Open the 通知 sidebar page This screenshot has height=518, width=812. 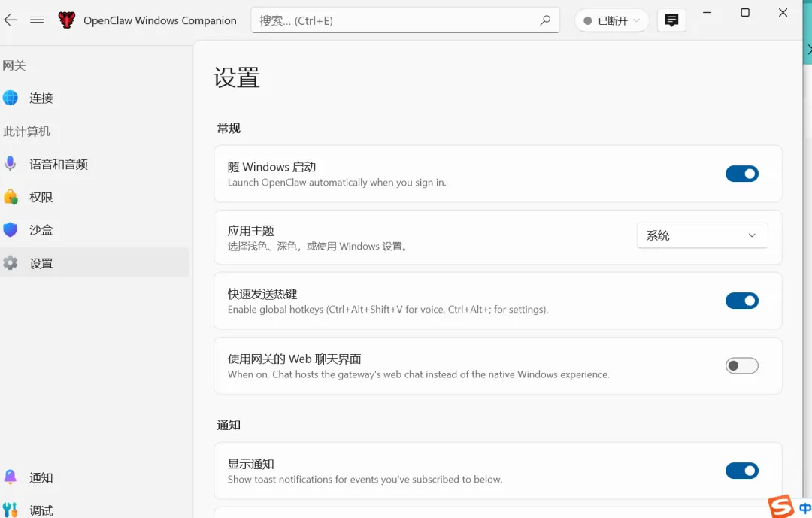click(x=95, y=477)
